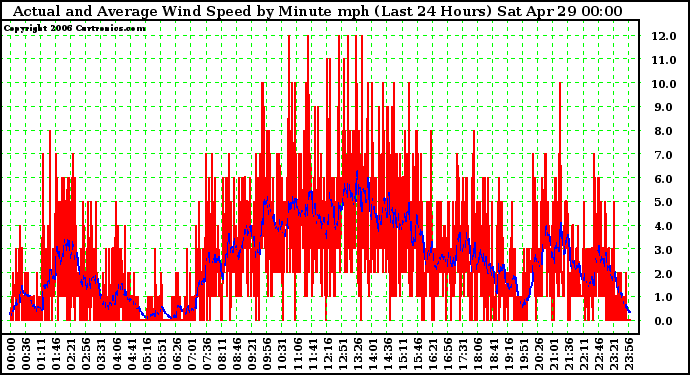Click the 14:01 time axis label
Image resolution: width=690 pixels, height=375 pixels.
(372, 354)
